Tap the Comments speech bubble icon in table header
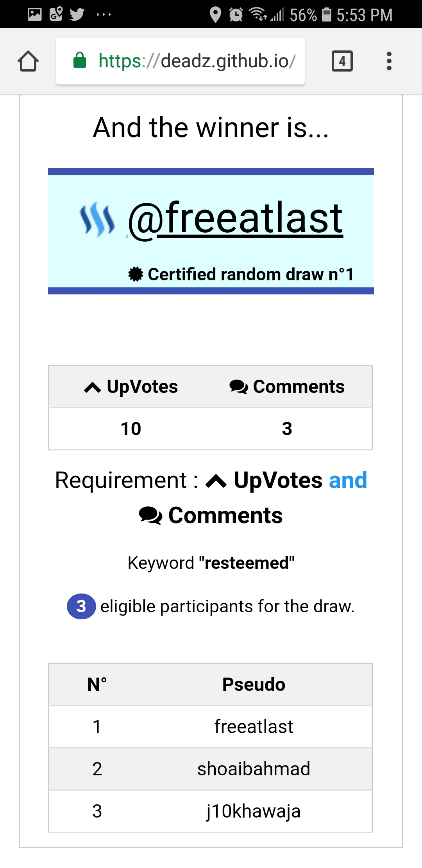The height and width of the screenshot is (868, 422). 238,387
